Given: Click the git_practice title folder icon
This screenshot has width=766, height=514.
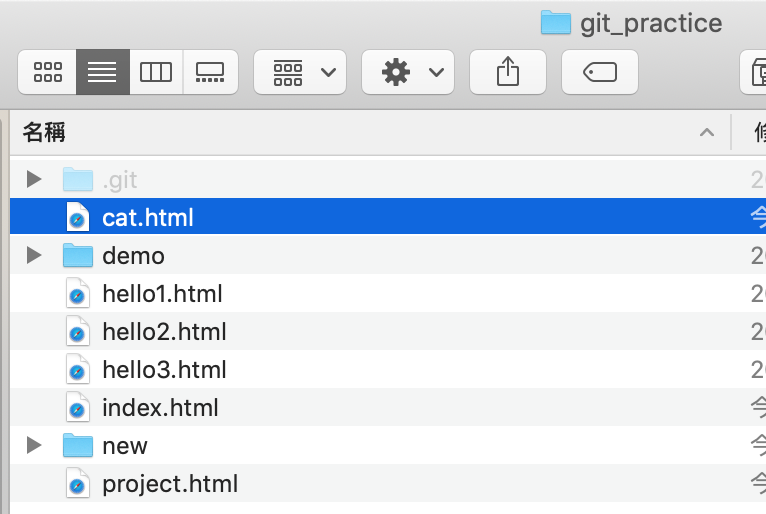Looking at the screenshot, I should (x=555, y=23).
